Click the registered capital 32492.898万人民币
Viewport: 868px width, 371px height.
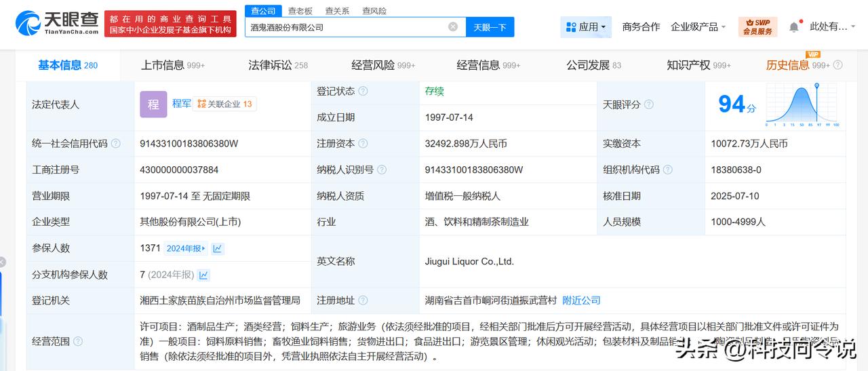pyautogui.click(x=466, y=144)
